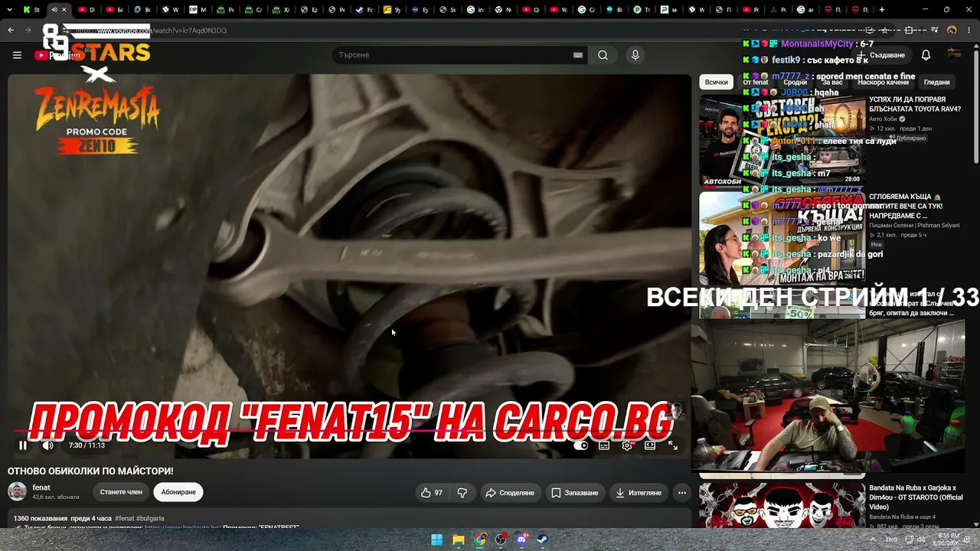980x551 pixels.
Task: Open the YouTube notifications bell
Action: (x=926, y=55)
